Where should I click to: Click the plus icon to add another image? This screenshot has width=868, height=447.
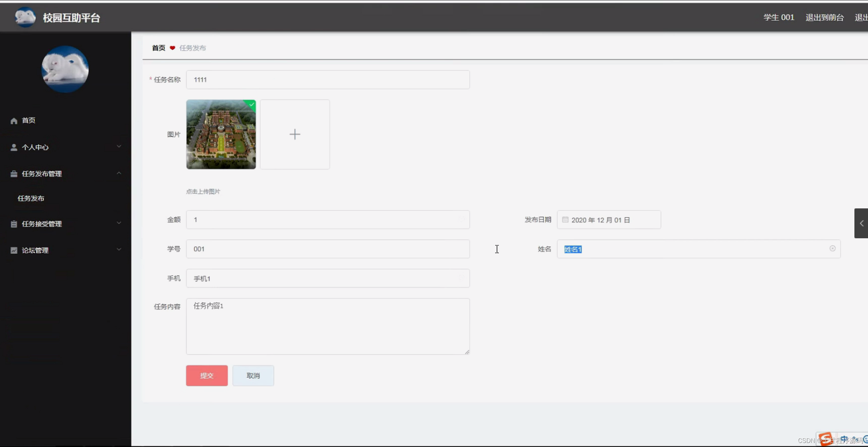(x=294, y=134)
